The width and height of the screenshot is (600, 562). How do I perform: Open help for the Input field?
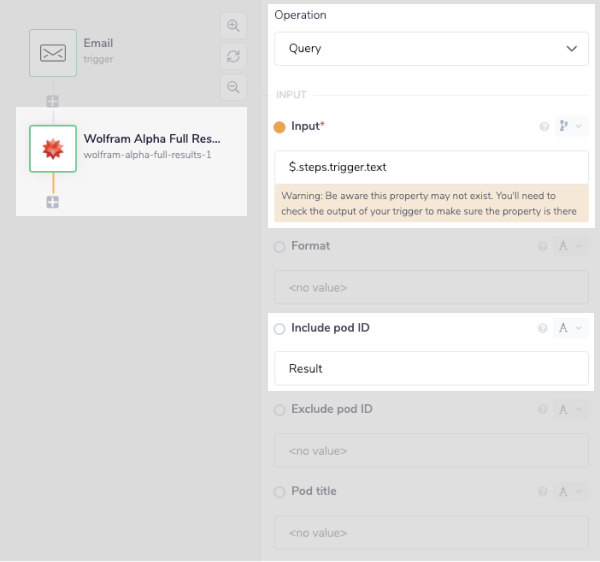(x=544, y=127)
